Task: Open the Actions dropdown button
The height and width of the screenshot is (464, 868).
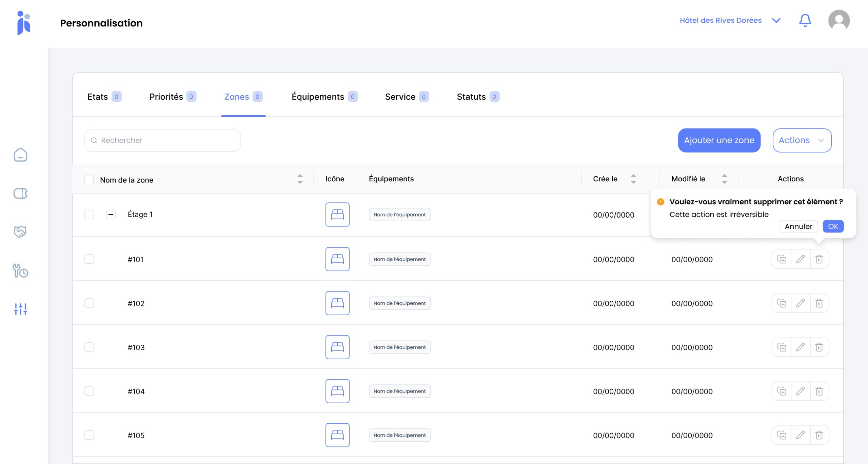Action: (802, 140)
